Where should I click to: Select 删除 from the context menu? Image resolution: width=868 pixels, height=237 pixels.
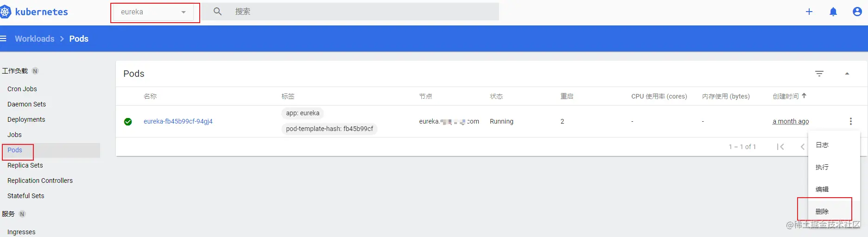(834, 212)
